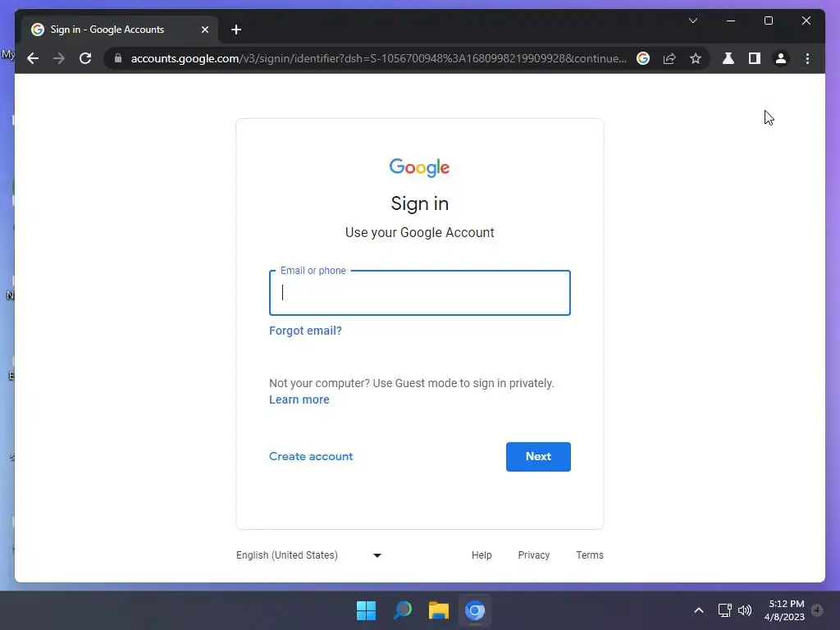Close the Sign in - Google Accounts tab
The height and width of the screenshot is (630, 840).
click(204, 30)
